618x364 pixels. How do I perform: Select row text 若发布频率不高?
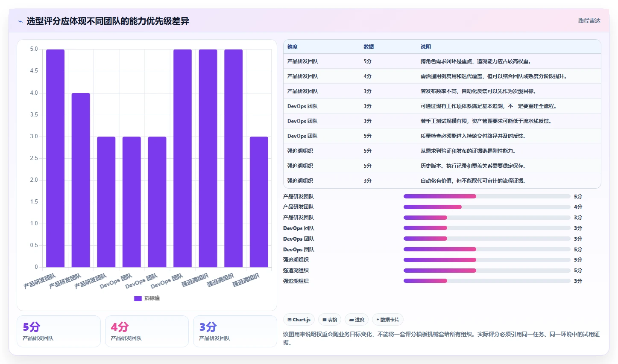[x=439, y=91]
